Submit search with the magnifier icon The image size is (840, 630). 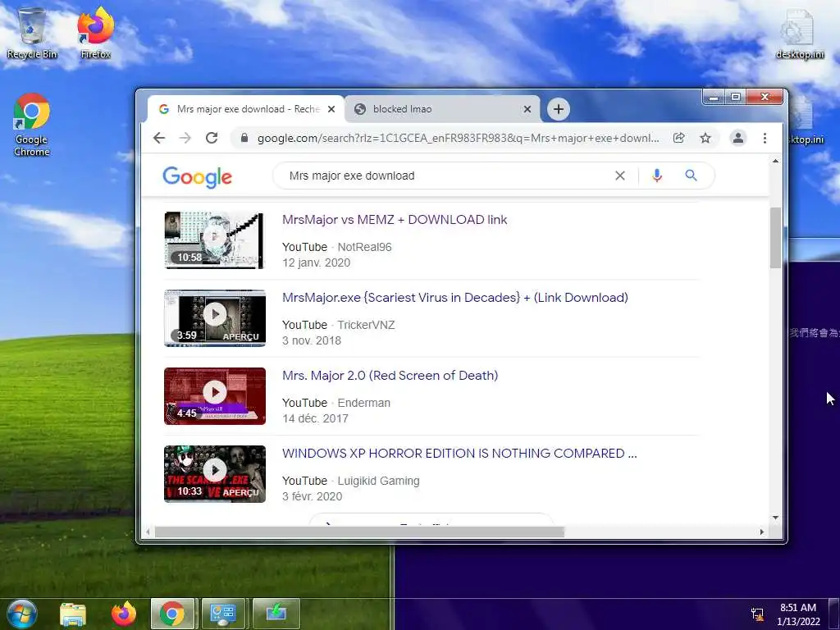pos(691,176)
